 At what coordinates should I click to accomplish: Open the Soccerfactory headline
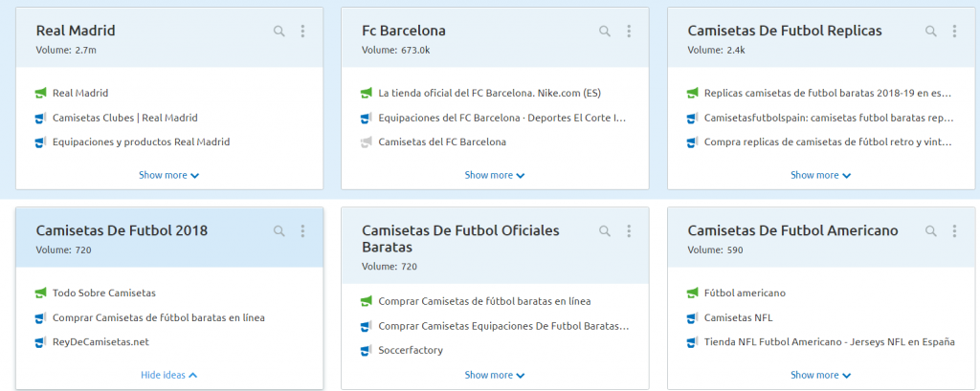click(x=411, y=350)
